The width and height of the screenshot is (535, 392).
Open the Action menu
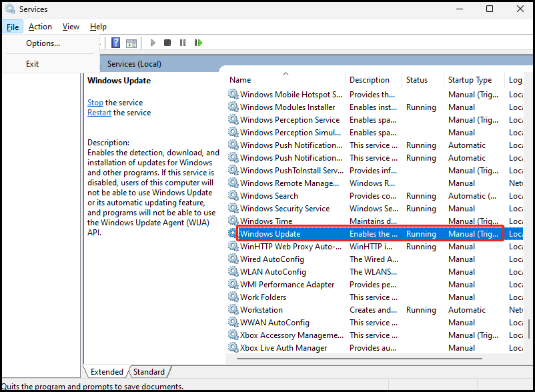click(x=40, y=27)
